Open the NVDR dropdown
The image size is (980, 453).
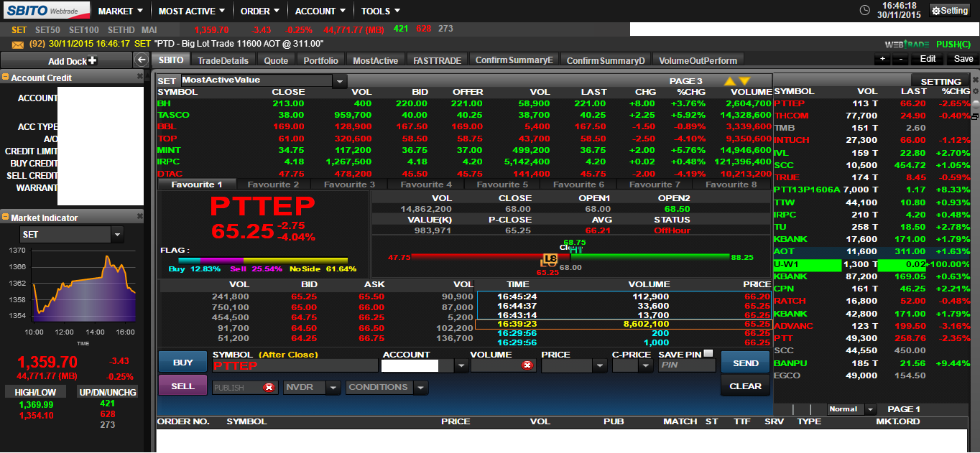pos(333,388)
